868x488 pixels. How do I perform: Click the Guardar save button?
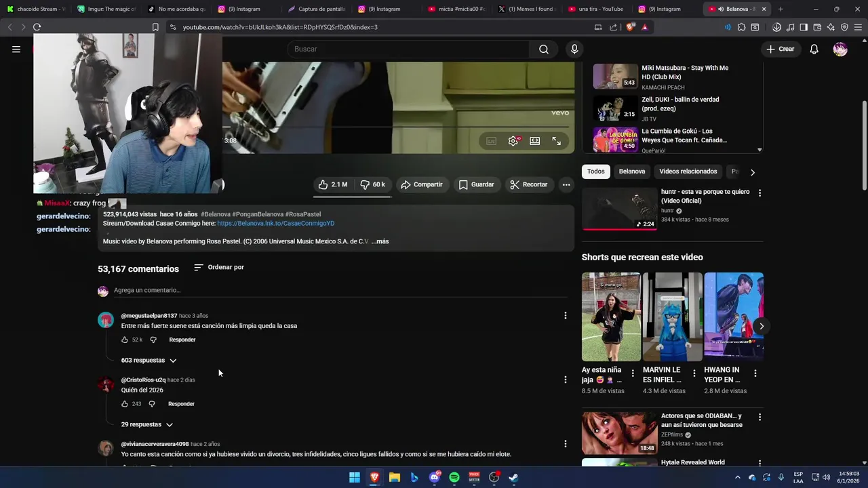pos(476,184)
